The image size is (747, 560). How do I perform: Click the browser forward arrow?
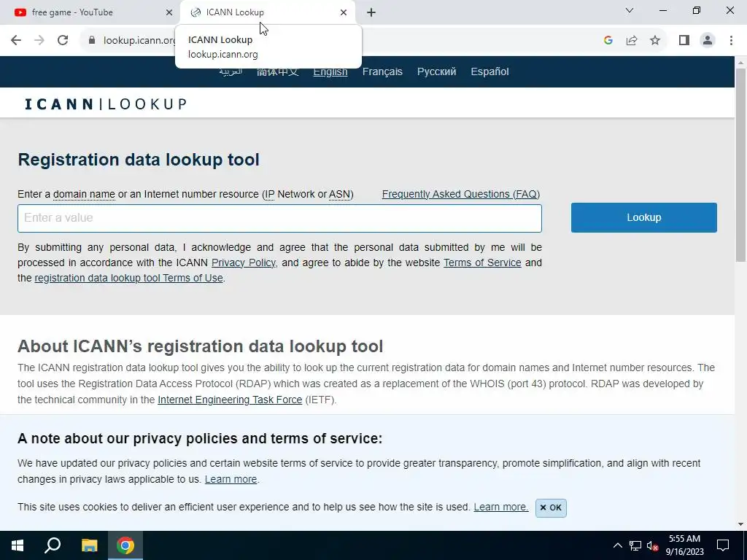pos(39,41)
